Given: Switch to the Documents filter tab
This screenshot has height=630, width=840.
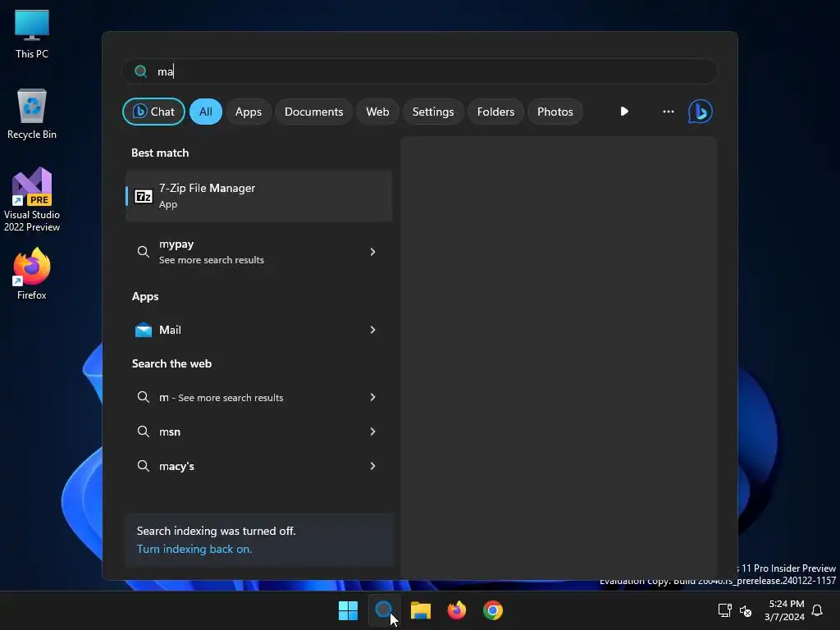Looking at the screenshot, I should (313, 112).
